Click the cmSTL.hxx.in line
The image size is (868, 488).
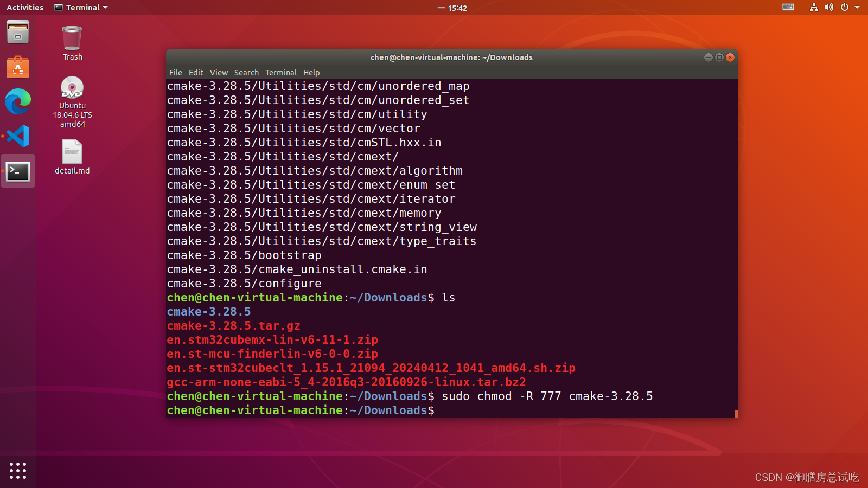pos(304,143)
